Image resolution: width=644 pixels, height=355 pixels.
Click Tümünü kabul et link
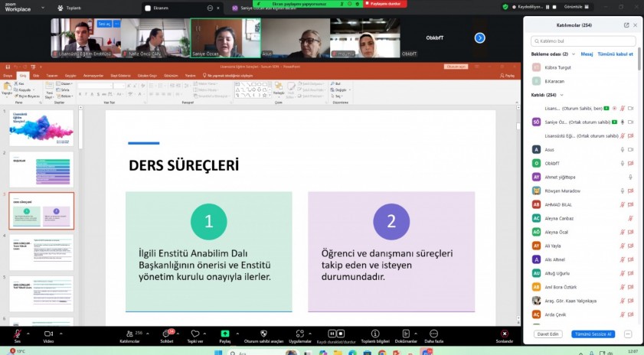pyautogui.click(x=615, y=54)
